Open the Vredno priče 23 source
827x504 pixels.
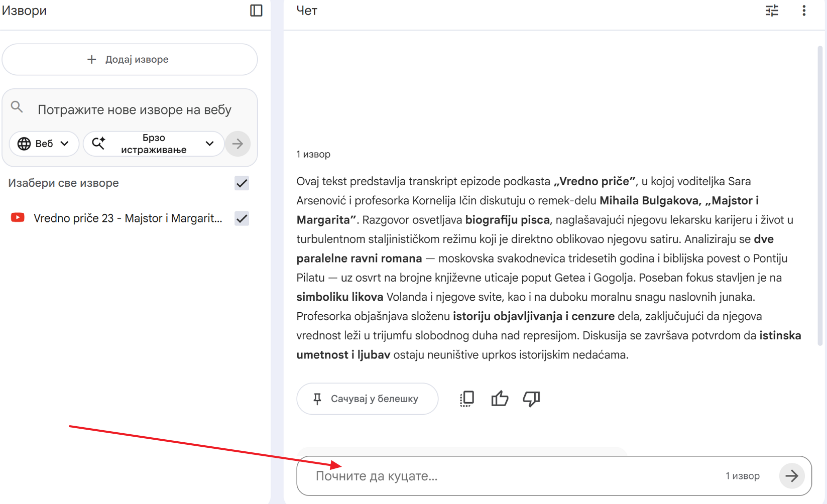click(128, 218)
